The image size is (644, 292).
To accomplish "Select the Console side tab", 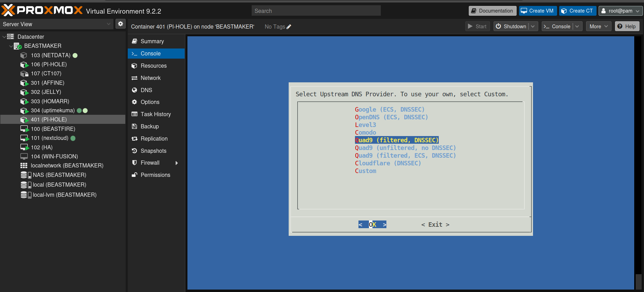I will (156, 53).
